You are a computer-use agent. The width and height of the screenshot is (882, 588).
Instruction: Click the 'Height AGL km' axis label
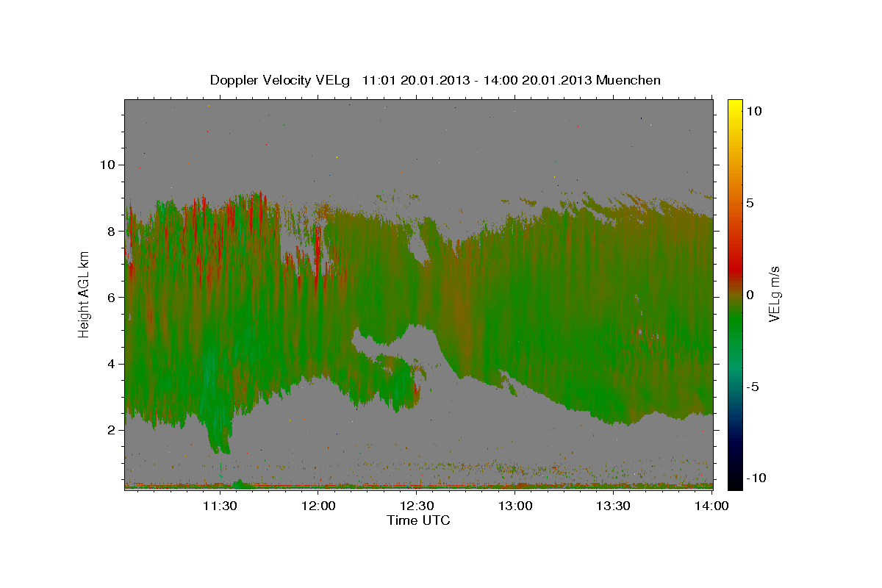[x=85, y=294]
